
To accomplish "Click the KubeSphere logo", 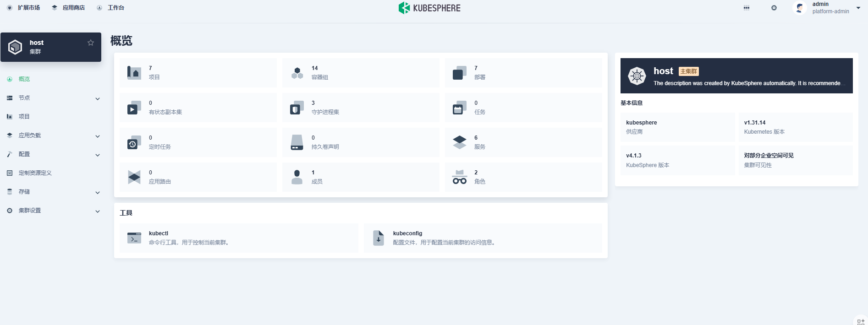I will pyautogui.click(x=429, y=8).
